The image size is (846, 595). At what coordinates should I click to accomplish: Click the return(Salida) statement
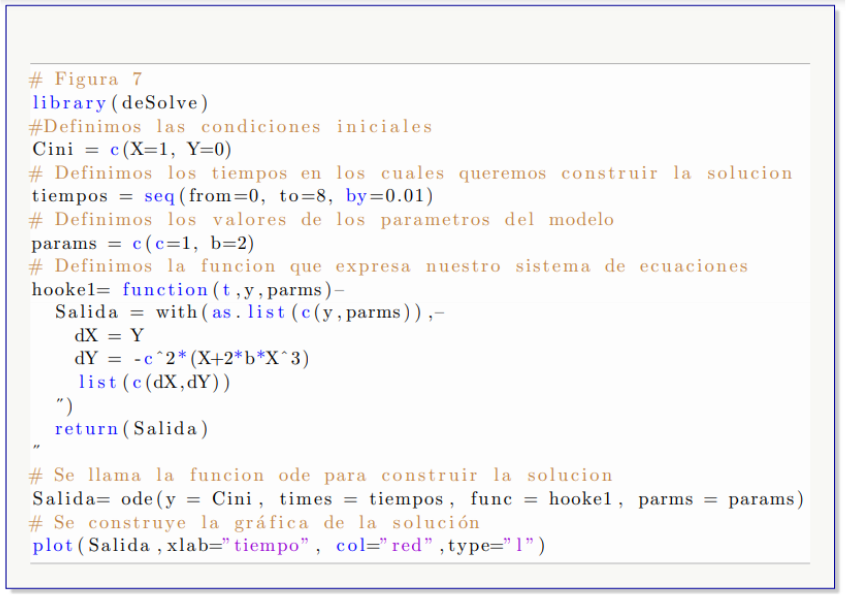coord(131,429)
